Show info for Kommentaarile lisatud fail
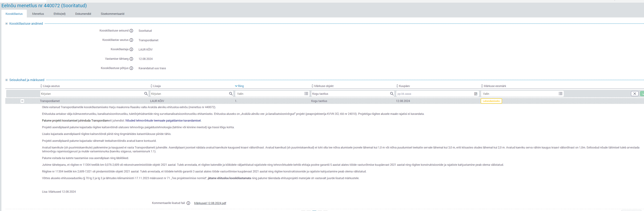This screenshot has width=644, height=211. 189,203
